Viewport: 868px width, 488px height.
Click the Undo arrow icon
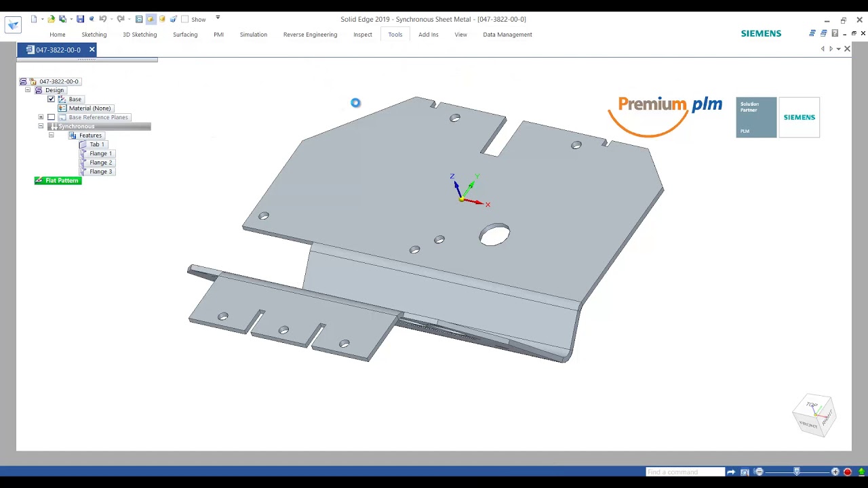(103, 19)
